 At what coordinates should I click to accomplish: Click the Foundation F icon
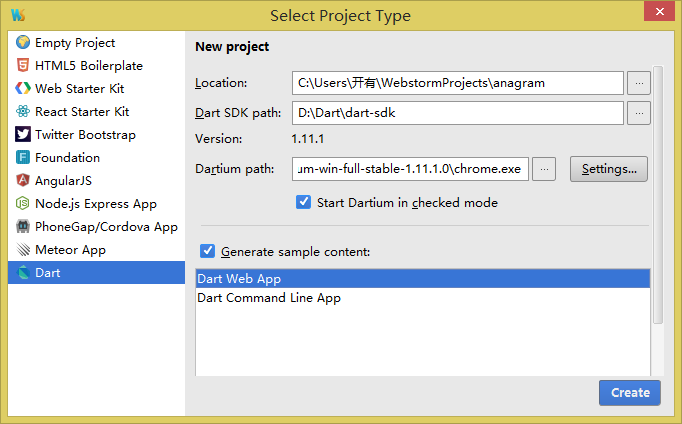point(23,157)
